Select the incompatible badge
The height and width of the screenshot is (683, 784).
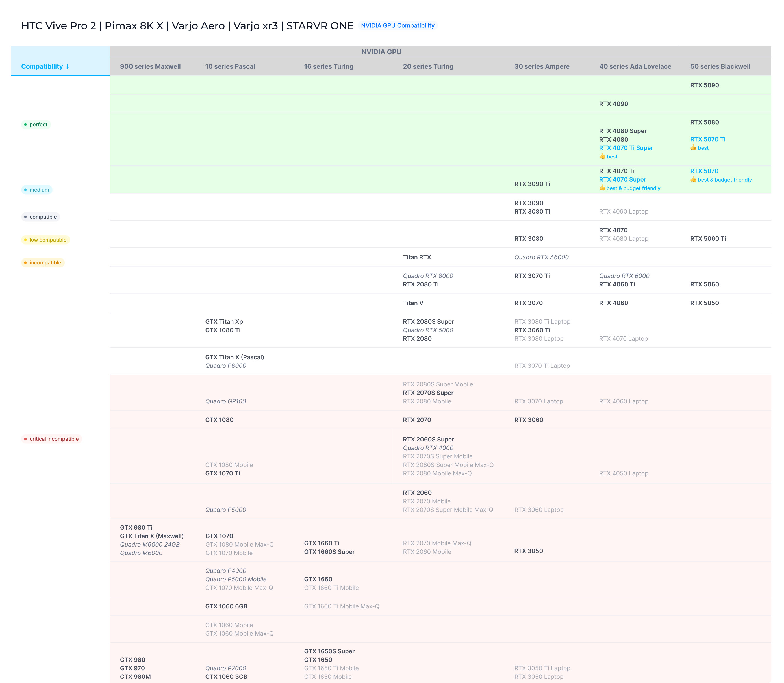tap(43, 263)
